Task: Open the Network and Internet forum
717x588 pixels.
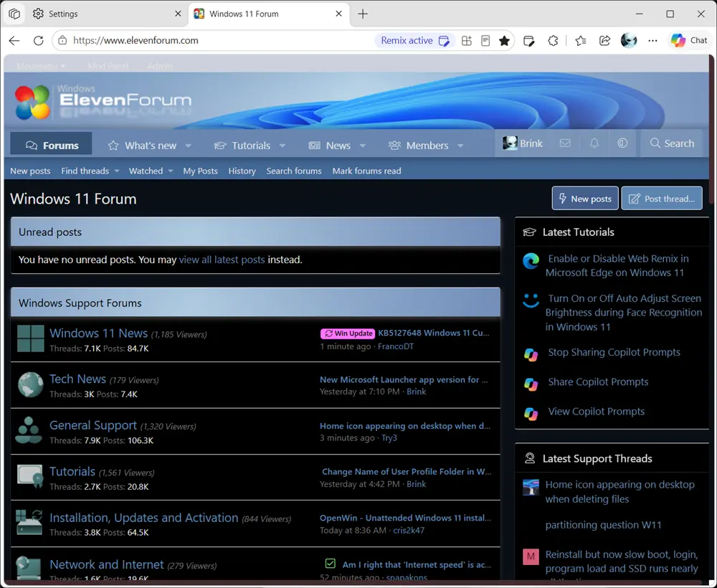Action: point(107,564)
